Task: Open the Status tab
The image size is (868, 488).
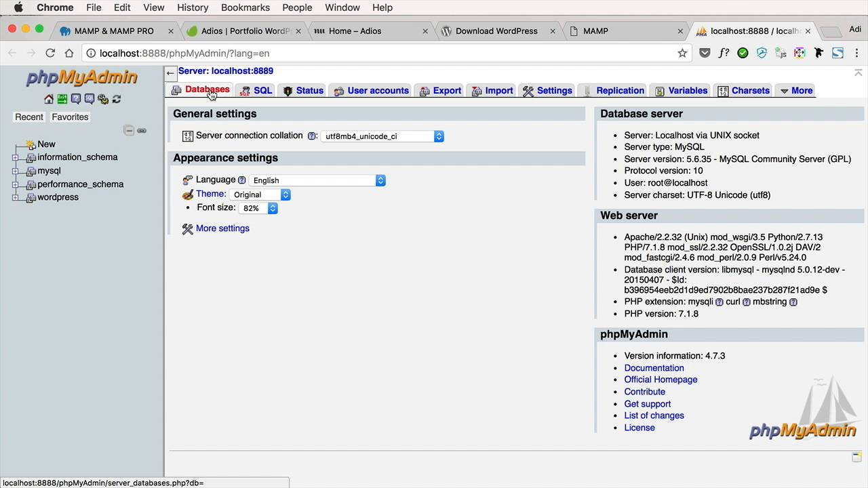Action: 303,91
